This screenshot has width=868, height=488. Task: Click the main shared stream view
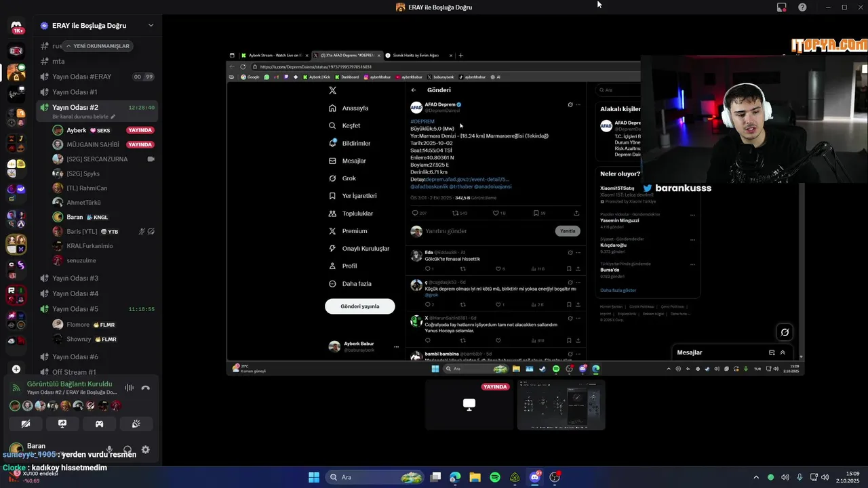click(515, 213)
